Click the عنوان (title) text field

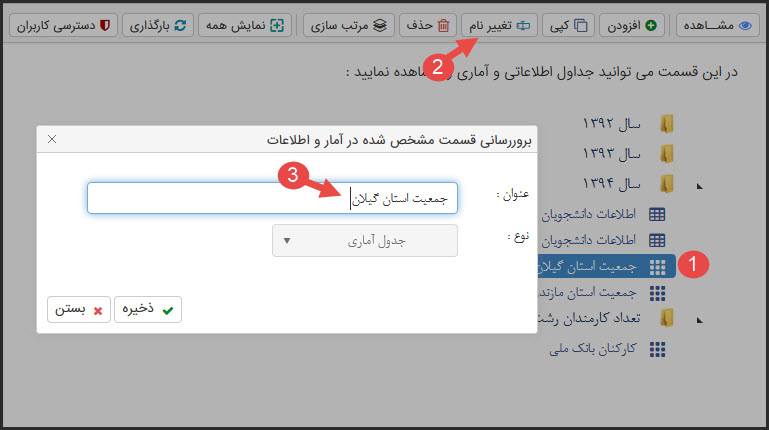pyautogui.click(x=272, y=198)
